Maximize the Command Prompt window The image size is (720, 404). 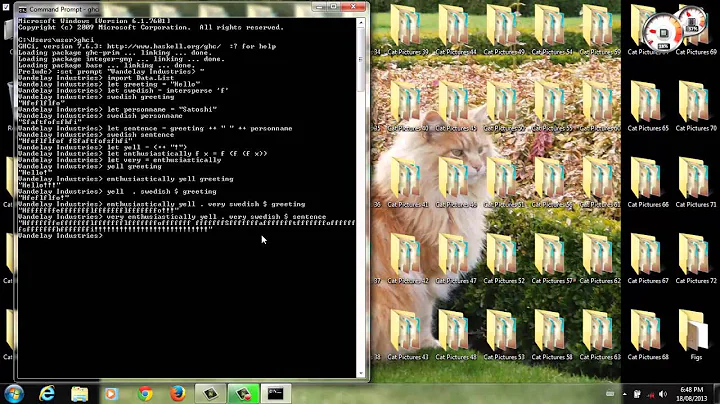(334, 6)
